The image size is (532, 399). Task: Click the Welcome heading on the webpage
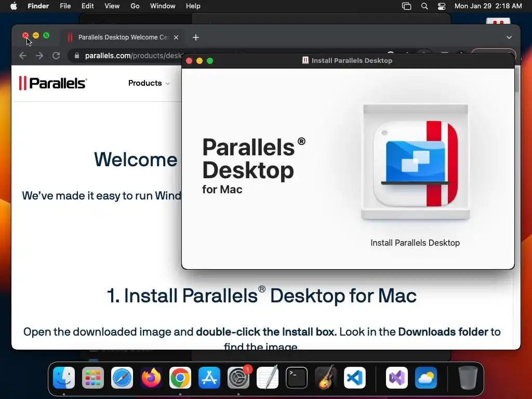click(x=136, y=159)
